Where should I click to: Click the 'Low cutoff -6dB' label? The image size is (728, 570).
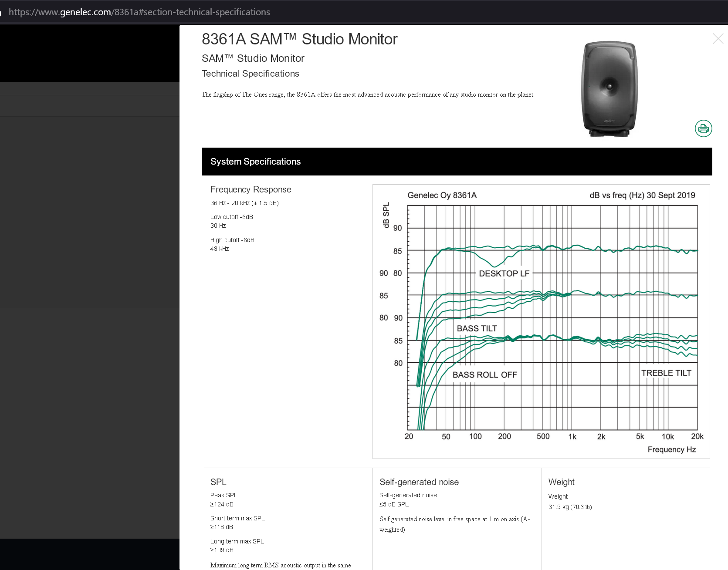click(x=232, y=217)
